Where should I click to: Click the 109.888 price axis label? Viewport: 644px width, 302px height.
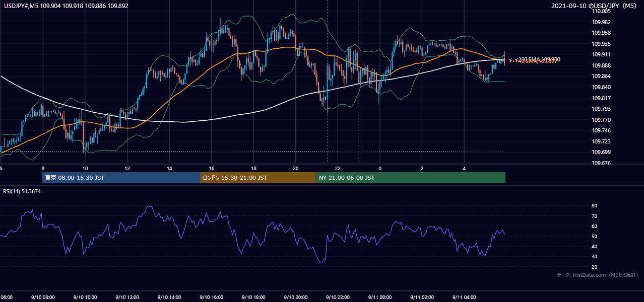tap(601, 65)
